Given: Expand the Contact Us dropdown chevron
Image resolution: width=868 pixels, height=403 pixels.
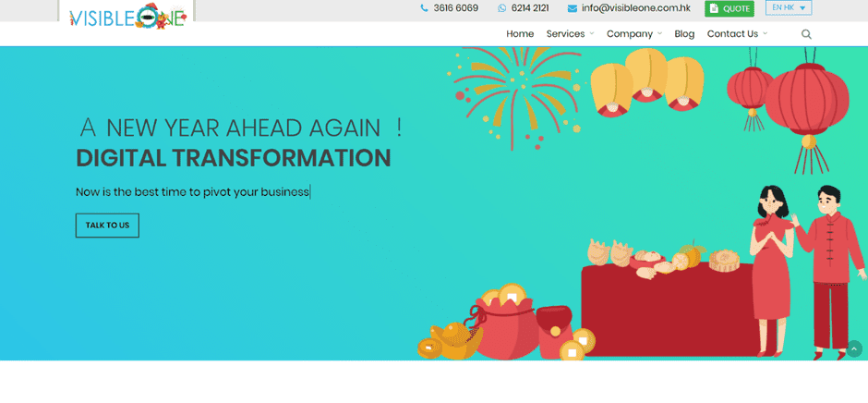Looking at the screenshot, I should [765, 34].
